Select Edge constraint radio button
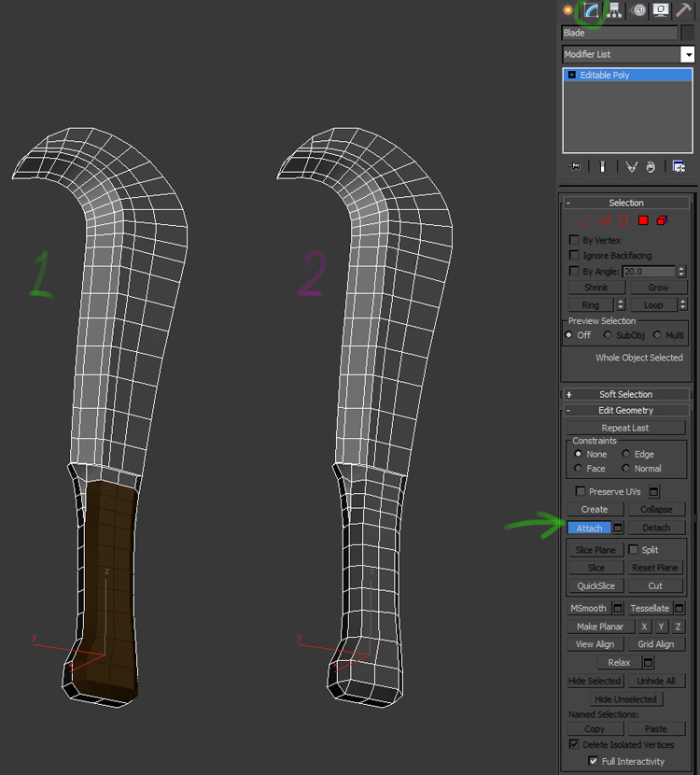This screenshot has height=775, width=700. (626, 454)
